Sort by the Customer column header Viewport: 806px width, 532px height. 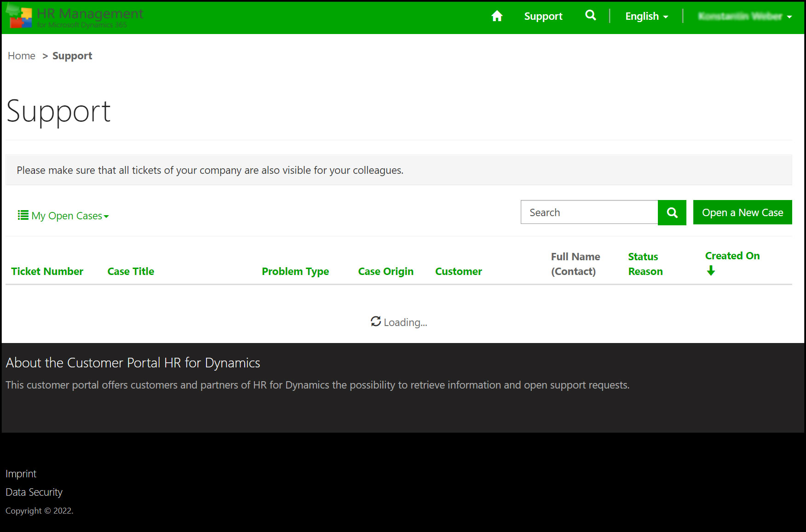458,271
